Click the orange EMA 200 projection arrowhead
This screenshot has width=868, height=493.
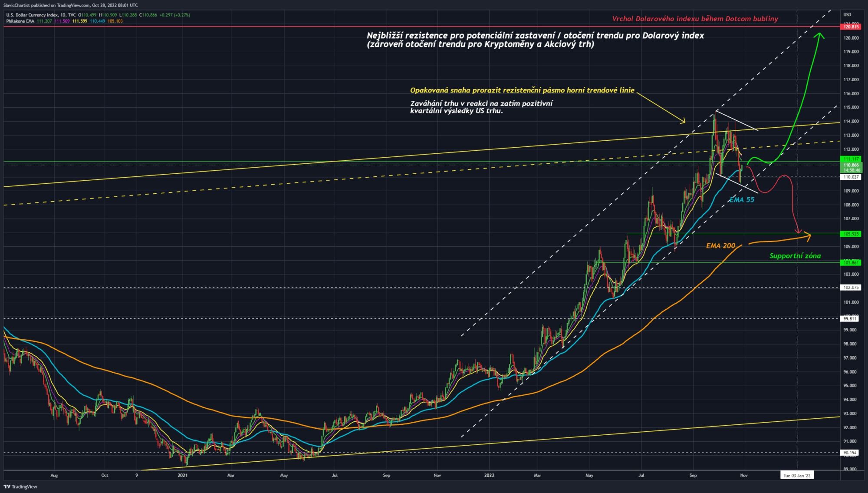[807, 236]
